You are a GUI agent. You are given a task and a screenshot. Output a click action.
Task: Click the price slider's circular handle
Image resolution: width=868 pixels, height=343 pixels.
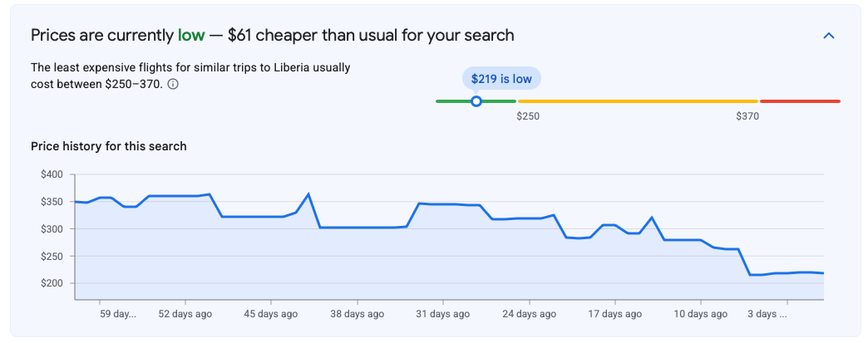(x=476, y=101)
